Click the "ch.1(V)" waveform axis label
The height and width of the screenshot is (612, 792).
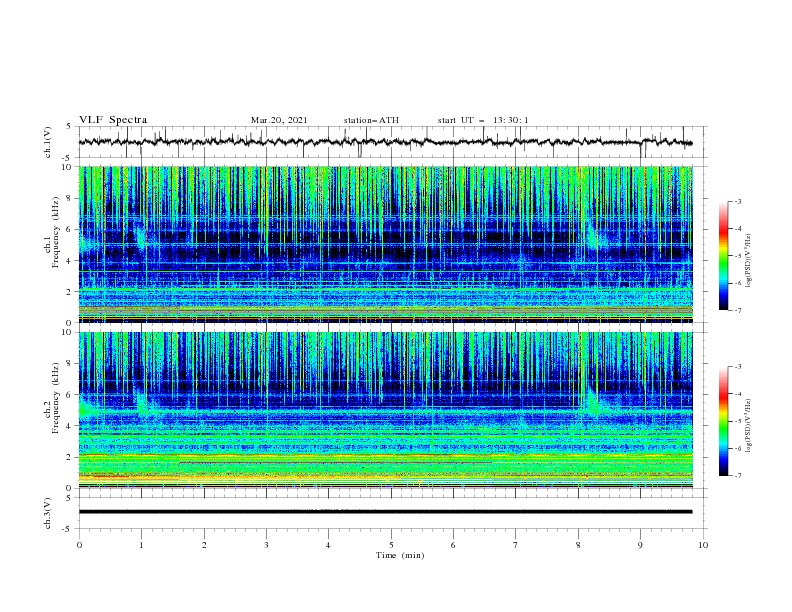pos(48,142)
